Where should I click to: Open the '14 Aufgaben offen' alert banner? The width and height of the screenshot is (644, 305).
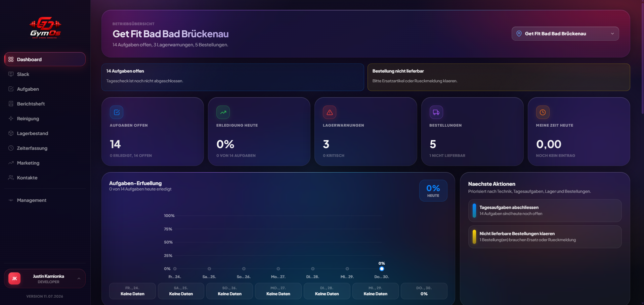point(232,77)
